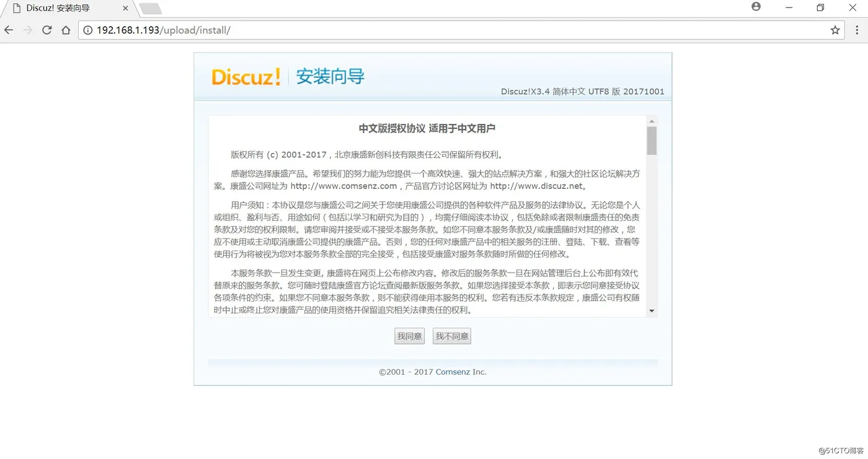Click the 我同意 button
868x459 pixels.
410,336
